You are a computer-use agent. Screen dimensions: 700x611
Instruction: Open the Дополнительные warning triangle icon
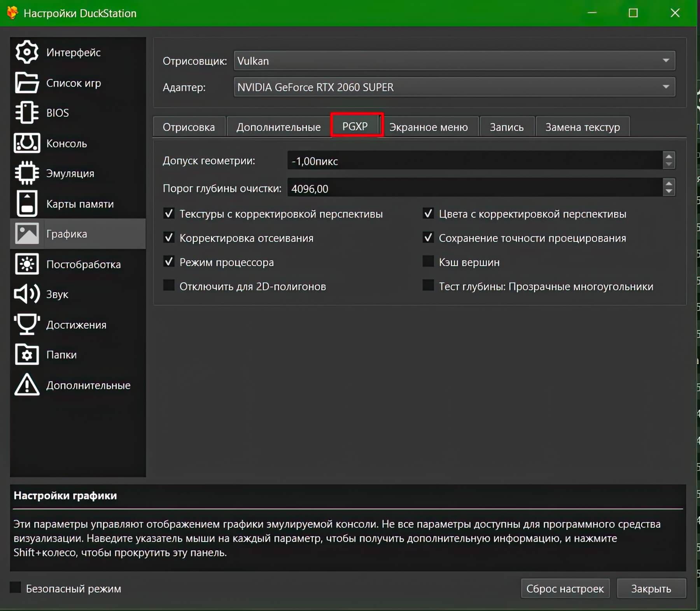tap(27, 385)
